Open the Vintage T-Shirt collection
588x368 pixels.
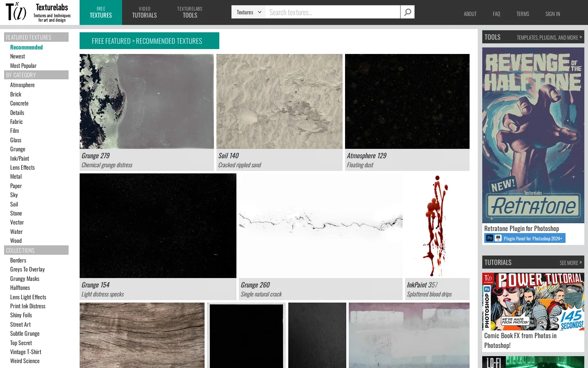pyautogui.click(x=26, y=352)
